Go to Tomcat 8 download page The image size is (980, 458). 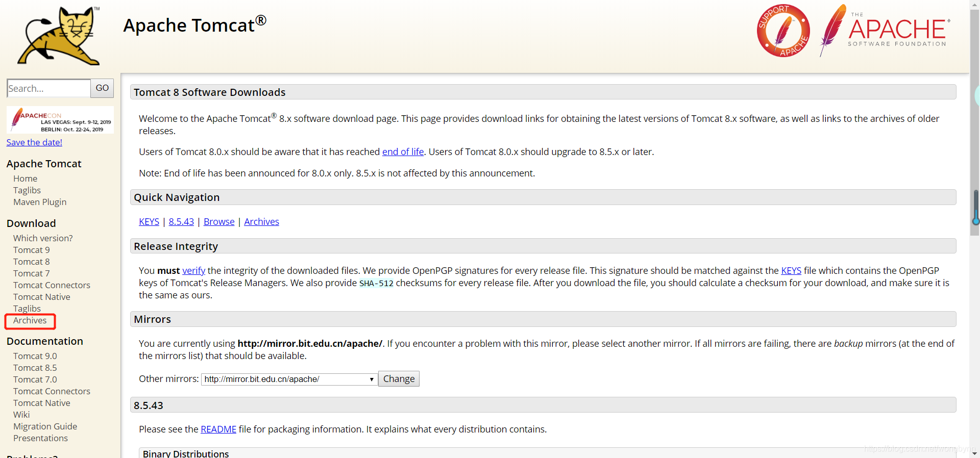(x=32, y=262)
